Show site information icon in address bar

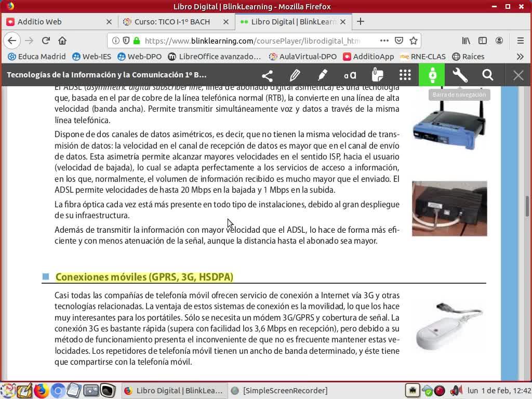click(116, 41)
